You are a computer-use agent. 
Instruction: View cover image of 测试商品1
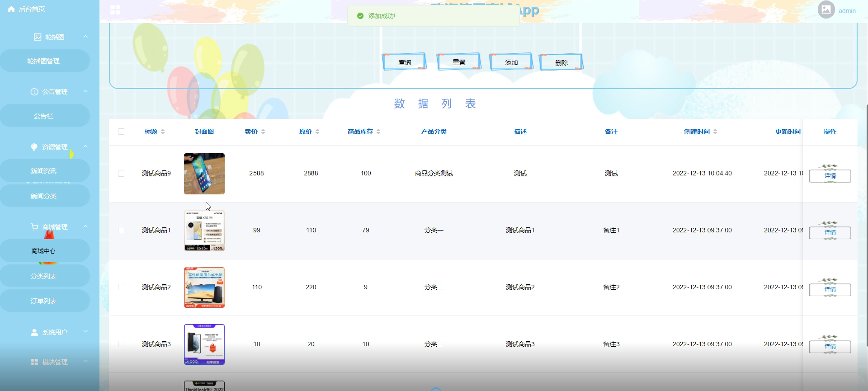point(204,231)
